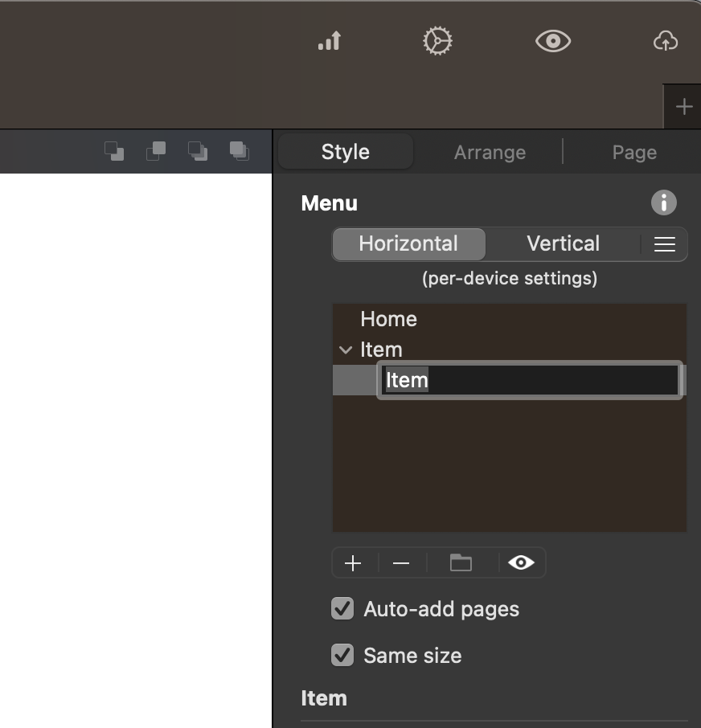The width and height of the screenshot is (701, 728).
Task: Click the cloud upload publish icon
Action: (666, 41)
